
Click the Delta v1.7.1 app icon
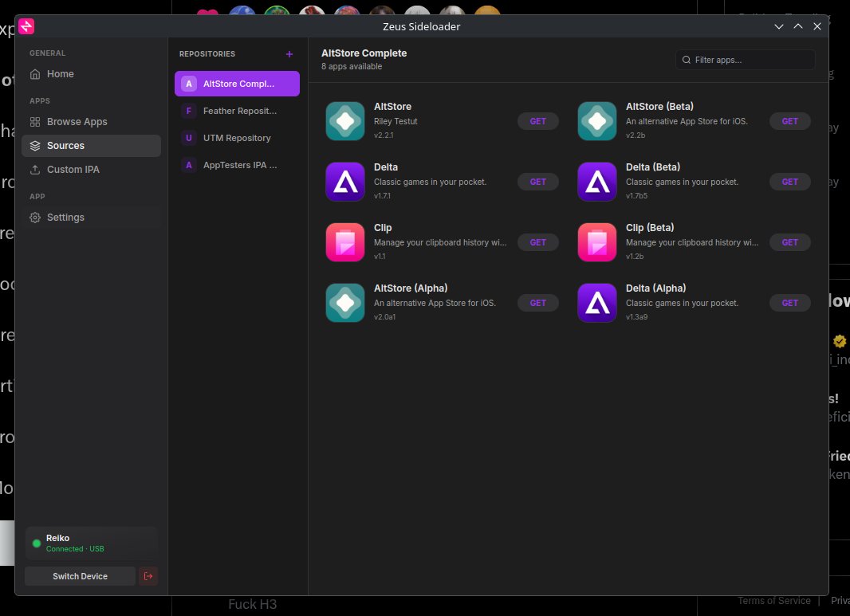345,182
